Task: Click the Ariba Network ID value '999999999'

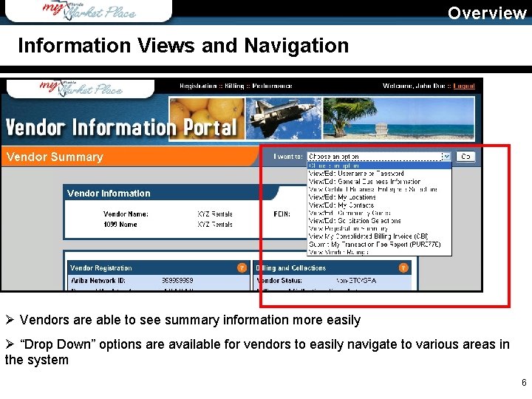Action: (177, 280)
